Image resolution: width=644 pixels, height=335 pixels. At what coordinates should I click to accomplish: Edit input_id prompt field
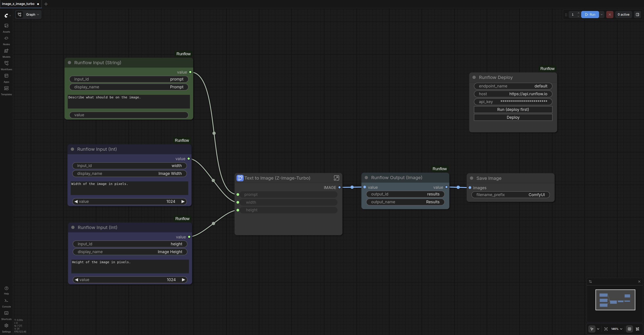129,79
